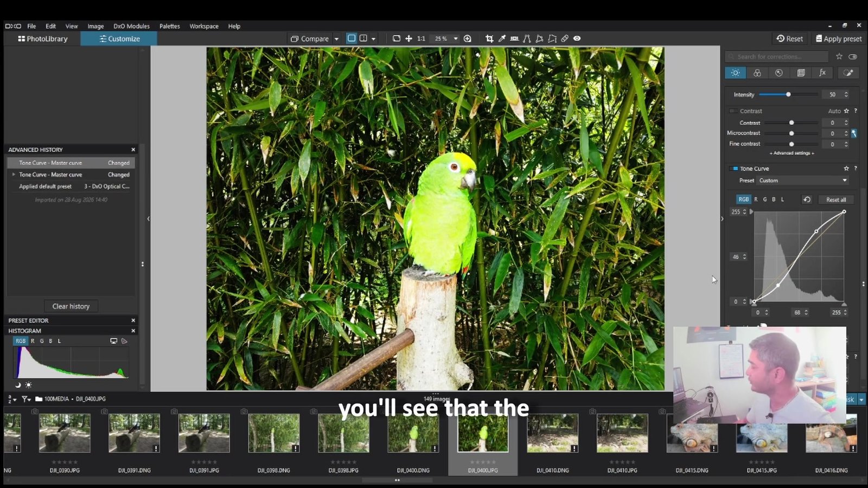Screen dimensions: 868x488
Task: Adjust the Microcontrast slider handle
Action: tap(792, 133)
